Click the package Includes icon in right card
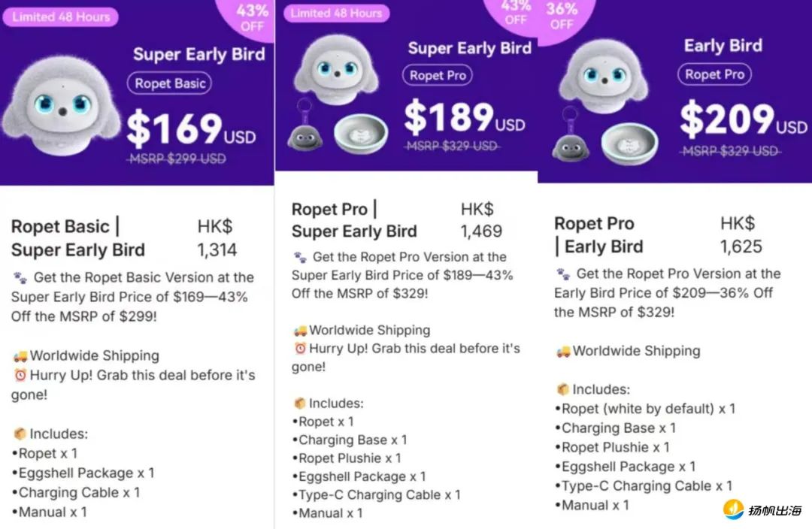Viewport: 812px width, 529px height. [563, 389]
